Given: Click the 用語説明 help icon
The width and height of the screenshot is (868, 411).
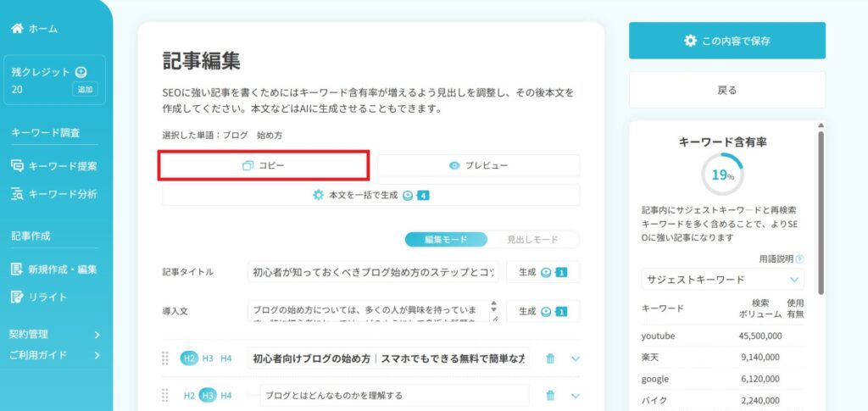Looking at the screenshot, I should [800, 258].
